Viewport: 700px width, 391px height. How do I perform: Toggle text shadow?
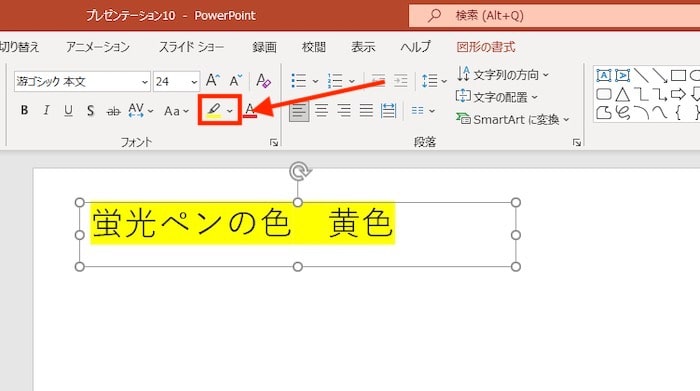91,110
